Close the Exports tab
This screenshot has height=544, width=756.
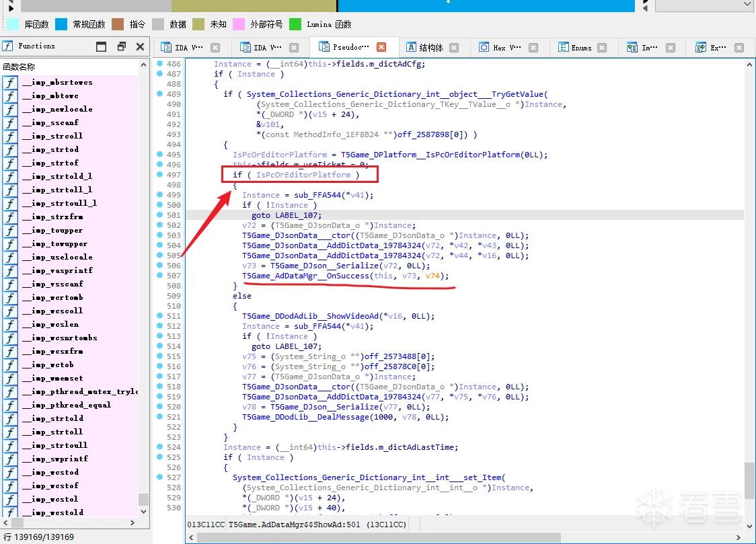(739, 47)
